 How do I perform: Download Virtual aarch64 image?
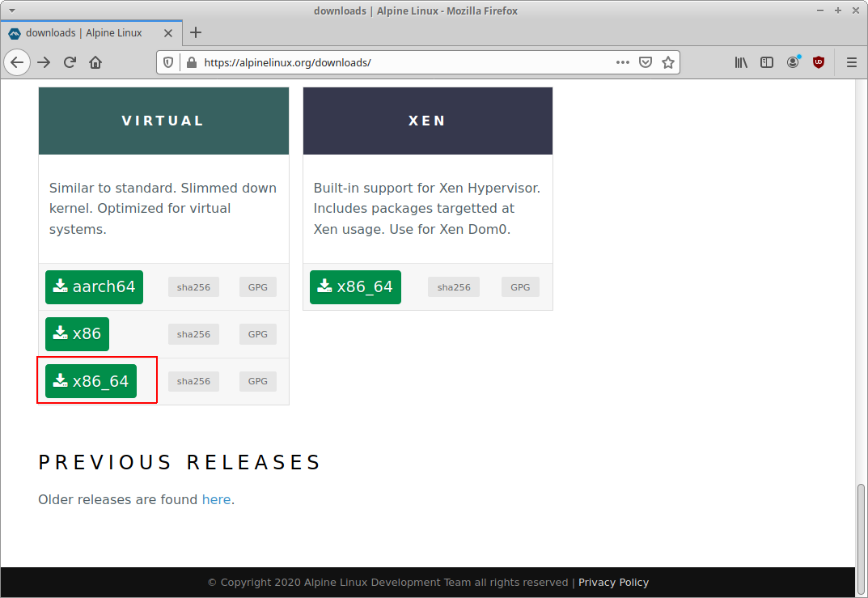pos(94,286)
